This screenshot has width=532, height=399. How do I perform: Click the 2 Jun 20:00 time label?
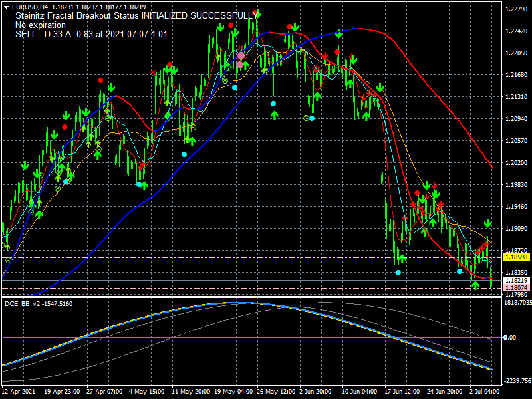click(315, 392)
